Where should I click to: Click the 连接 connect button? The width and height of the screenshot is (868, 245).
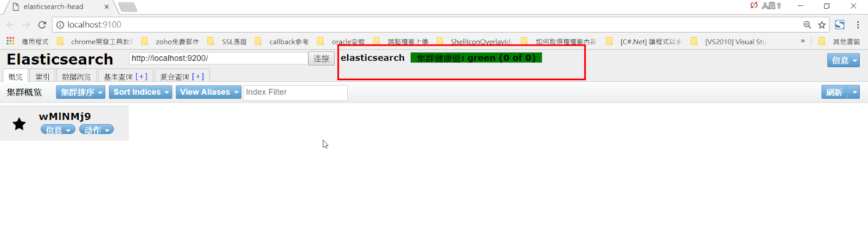[x=321, y=59]
